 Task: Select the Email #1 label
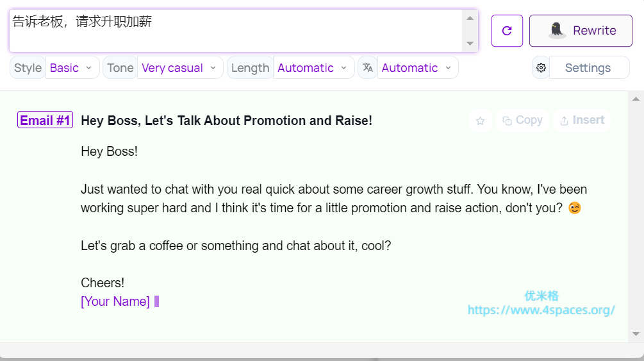[45, 120]
